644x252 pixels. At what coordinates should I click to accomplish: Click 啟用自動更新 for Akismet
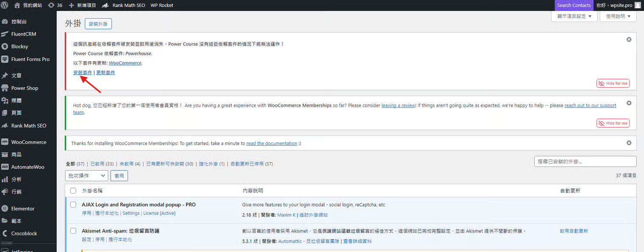(x=574, y=231)
